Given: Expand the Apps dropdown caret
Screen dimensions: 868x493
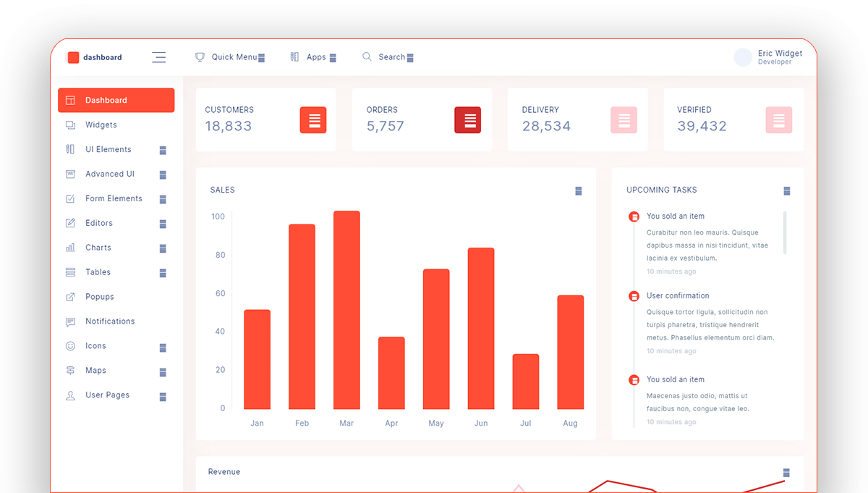Looking at the screenshot, I should 333,58.
